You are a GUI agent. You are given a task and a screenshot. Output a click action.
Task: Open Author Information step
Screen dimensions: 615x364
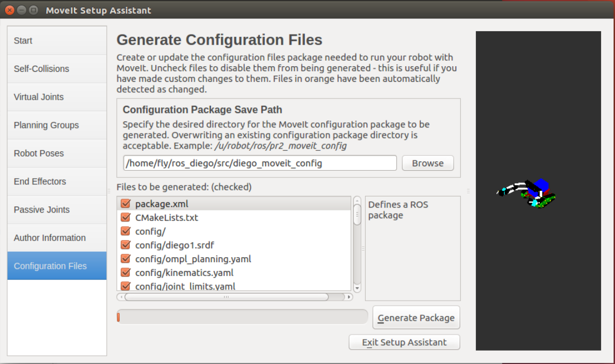[57, 238]
